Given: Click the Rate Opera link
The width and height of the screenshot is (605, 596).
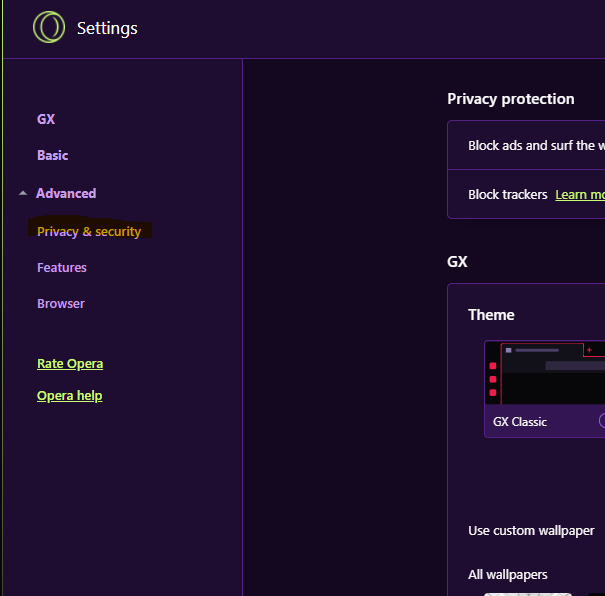Looking at the screenshot, I should 70,363.
